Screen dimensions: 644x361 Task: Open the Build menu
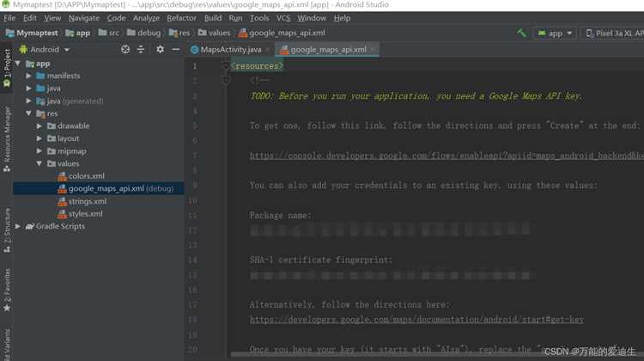[x=213, y=18]
